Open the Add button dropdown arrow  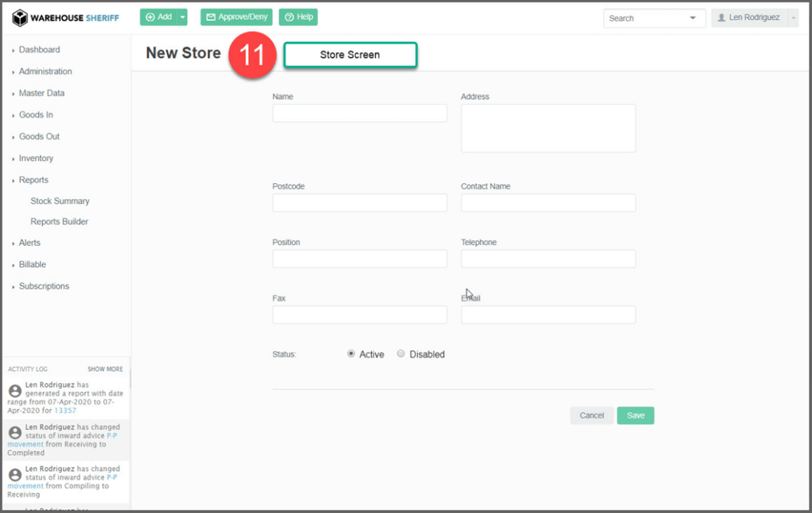(x=182, y=17)
